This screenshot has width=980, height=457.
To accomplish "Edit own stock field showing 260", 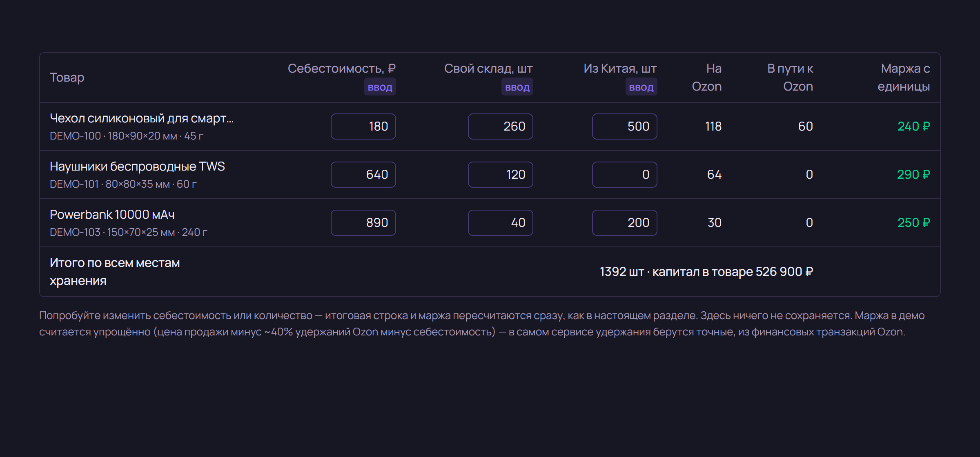I will 500,126.
